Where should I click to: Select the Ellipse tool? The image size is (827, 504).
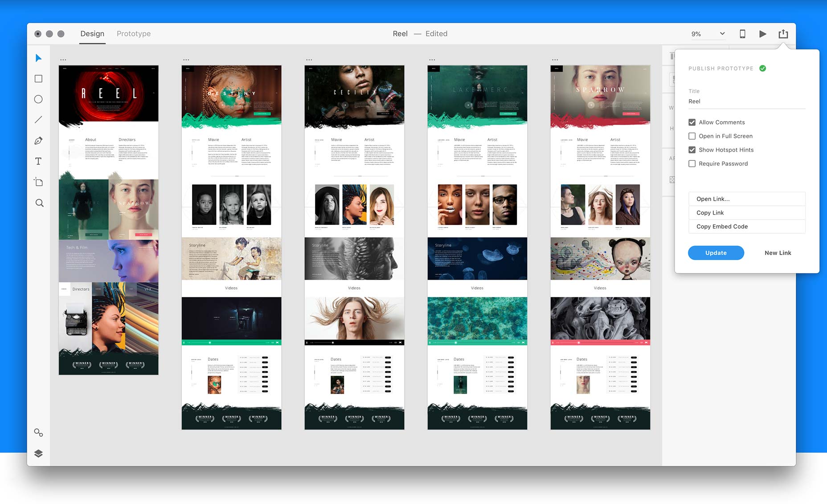(x=38, y=99)
